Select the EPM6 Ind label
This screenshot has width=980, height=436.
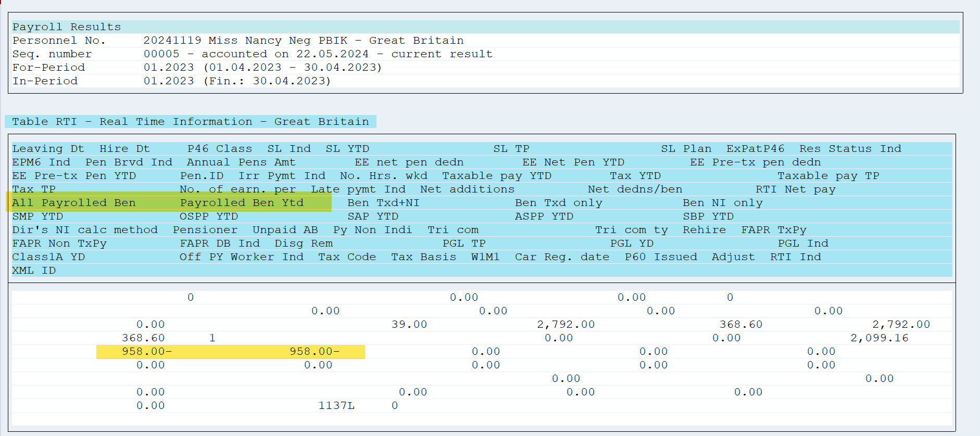click(41, 162)
